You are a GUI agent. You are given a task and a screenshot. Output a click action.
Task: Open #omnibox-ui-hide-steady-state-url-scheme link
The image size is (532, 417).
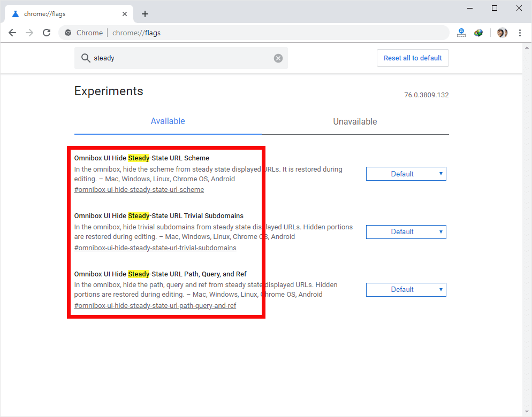click(139, 189)
